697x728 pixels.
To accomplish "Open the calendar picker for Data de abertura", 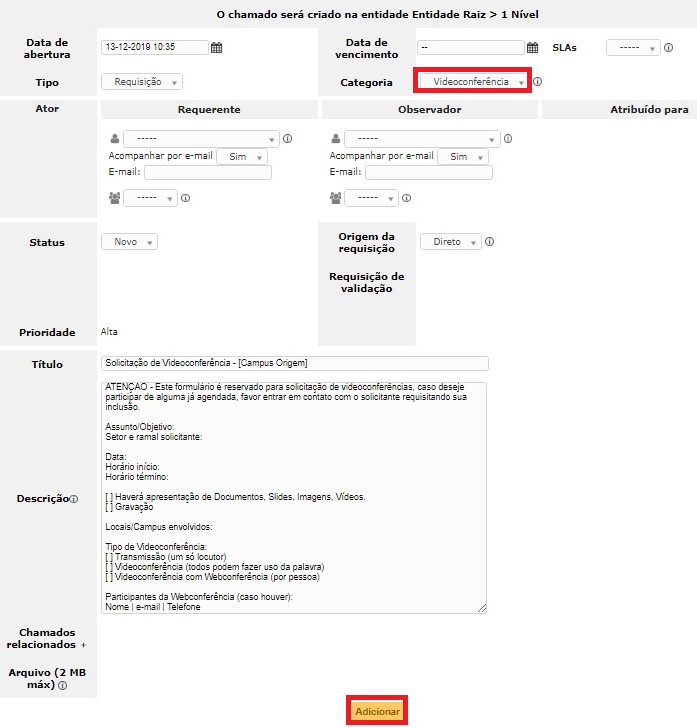I will pyautogui.click(x=217, y=47).
